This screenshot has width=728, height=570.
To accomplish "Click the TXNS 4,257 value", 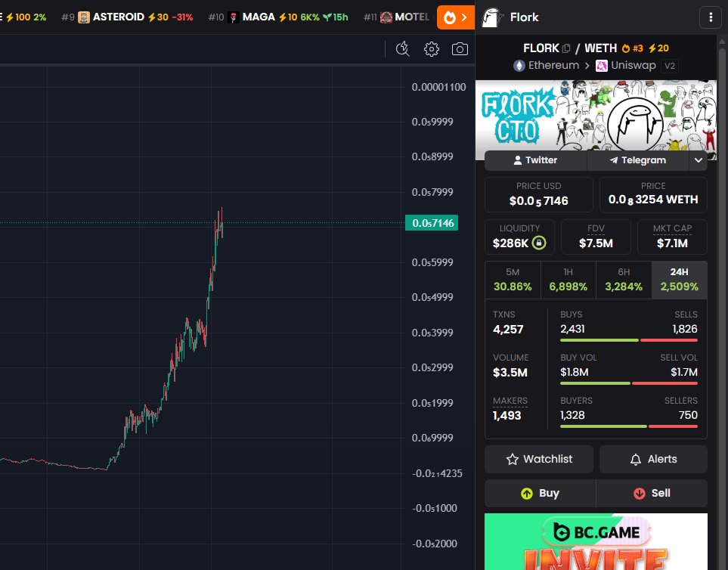I will coord(508,330).
